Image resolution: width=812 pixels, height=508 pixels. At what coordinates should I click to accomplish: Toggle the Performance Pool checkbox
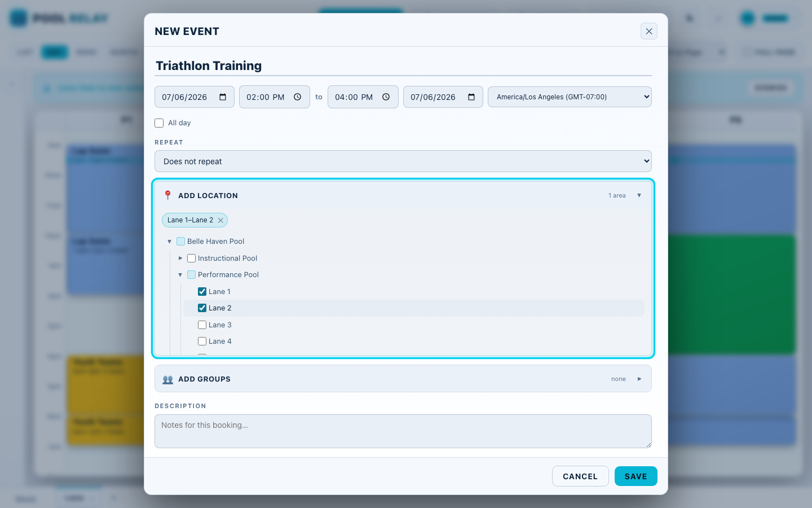pyautogui.click(x=192, y=275)
